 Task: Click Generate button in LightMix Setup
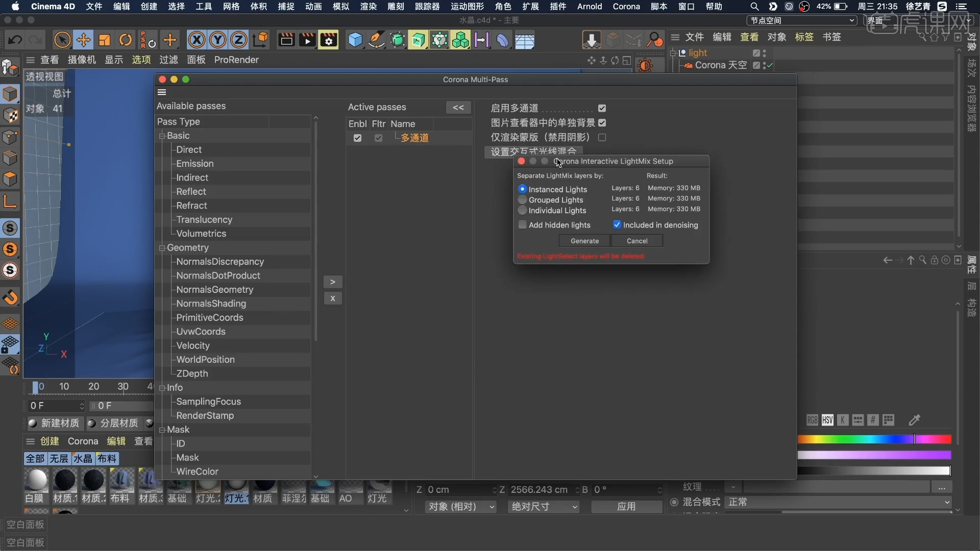[584, 241]
